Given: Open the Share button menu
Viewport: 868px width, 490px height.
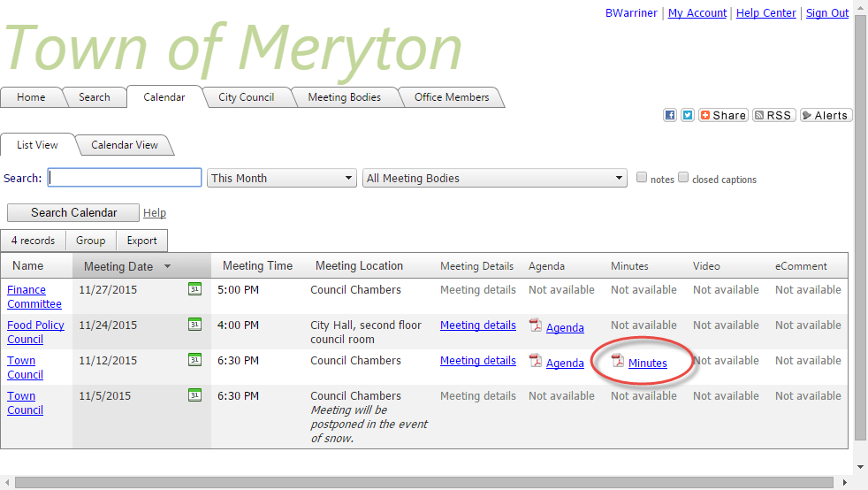Looking at the screenshot, I should pos(723,115).
